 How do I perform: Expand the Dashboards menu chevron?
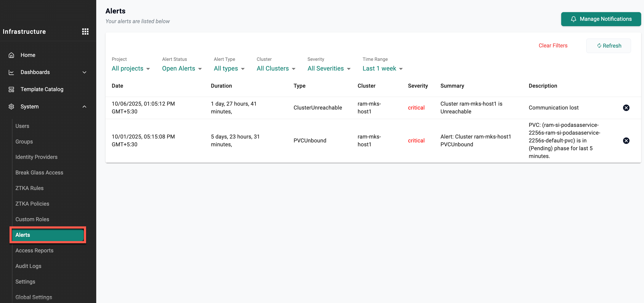(85, 72)
